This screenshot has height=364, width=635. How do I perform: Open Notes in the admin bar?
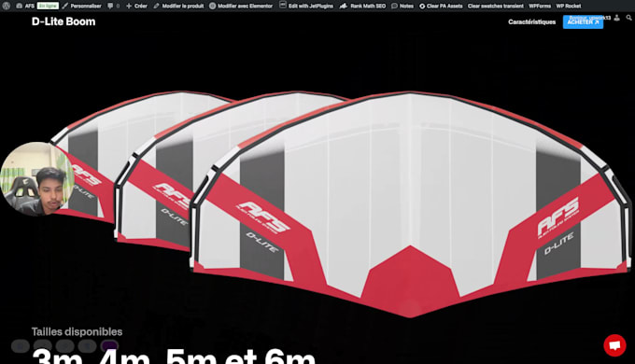pos(402,7)
